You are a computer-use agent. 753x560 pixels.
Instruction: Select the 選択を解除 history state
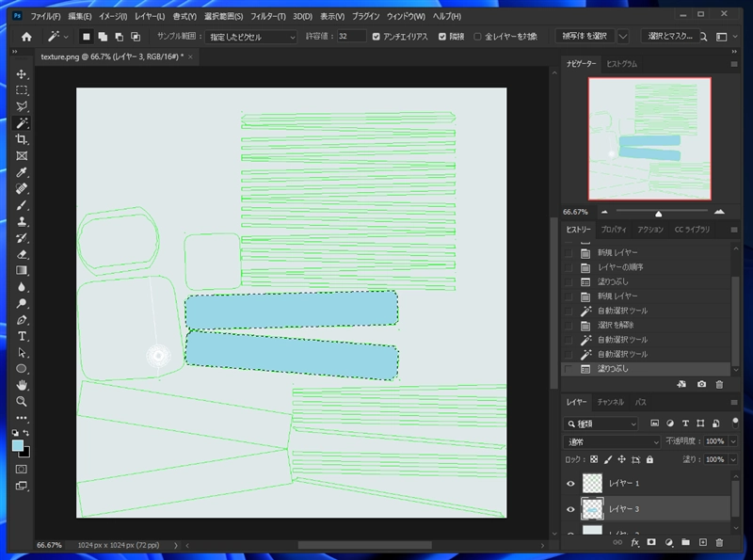(617, 325)
